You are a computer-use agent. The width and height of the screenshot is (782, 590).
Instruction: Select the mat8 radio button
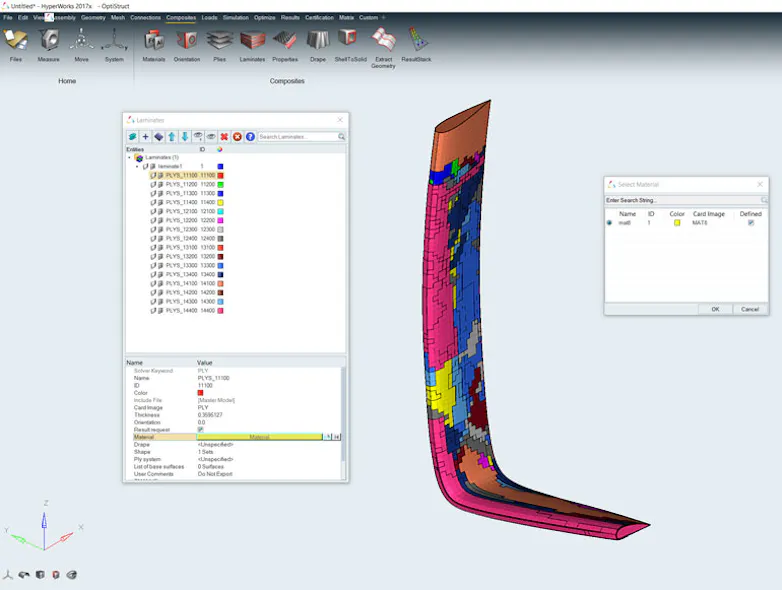click(609, 222)
